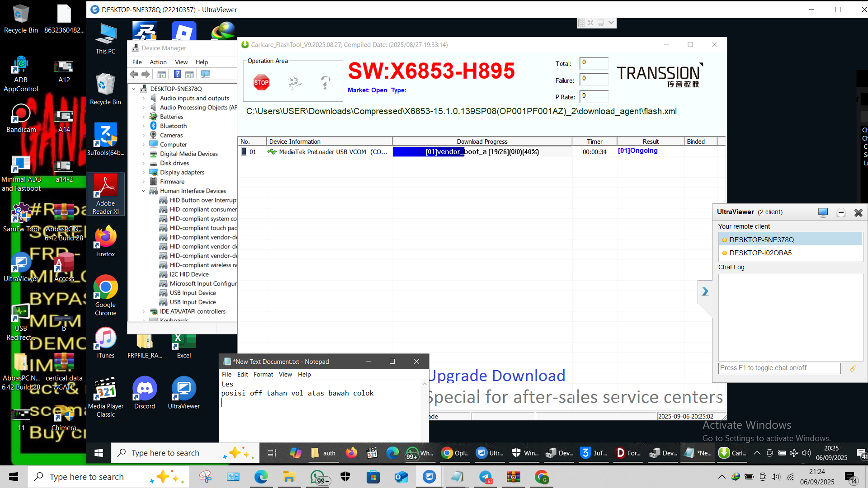
Task: Click Scan for hardware changes in Device Manager toolbar
Action: (x=206, y=74)
